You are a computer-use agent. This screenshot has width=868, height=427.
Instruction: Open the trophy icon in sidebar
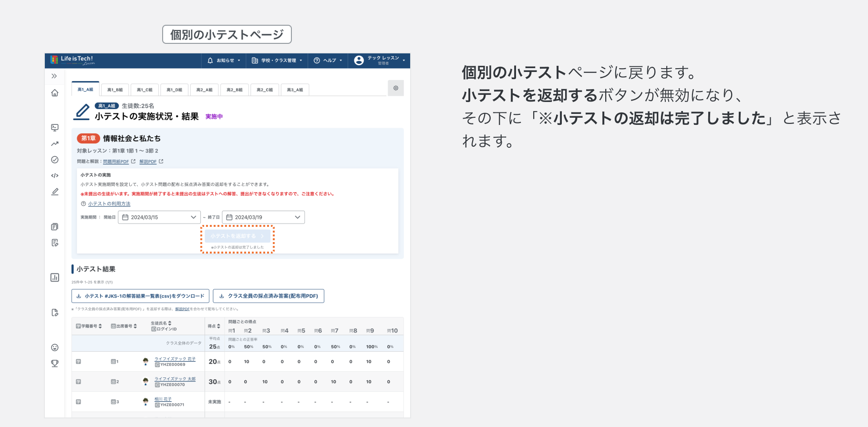(55, 363)
